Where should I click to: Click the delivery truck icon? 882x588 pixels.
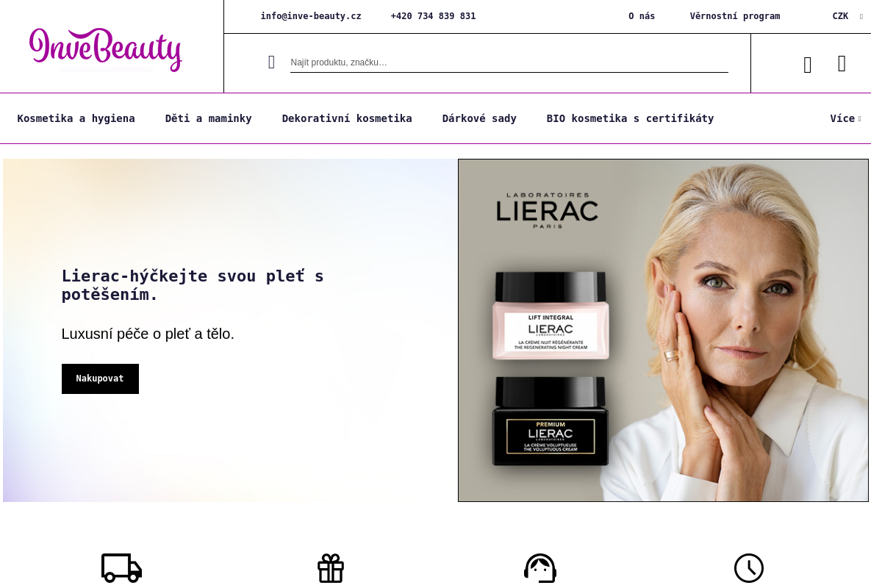[121, 567]
